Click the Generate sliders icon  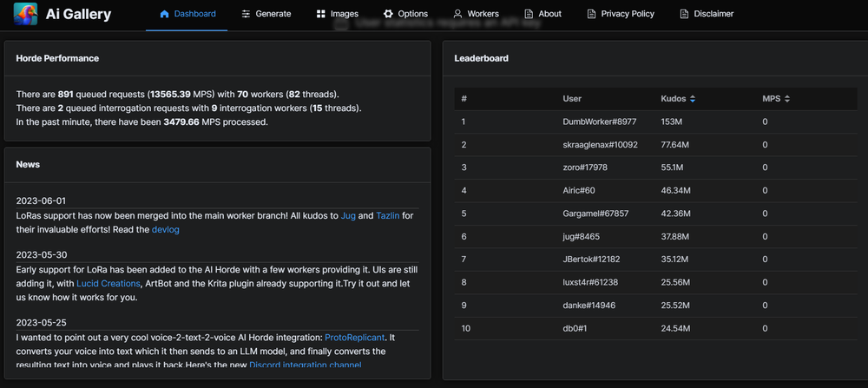click(x=247, y=14)
